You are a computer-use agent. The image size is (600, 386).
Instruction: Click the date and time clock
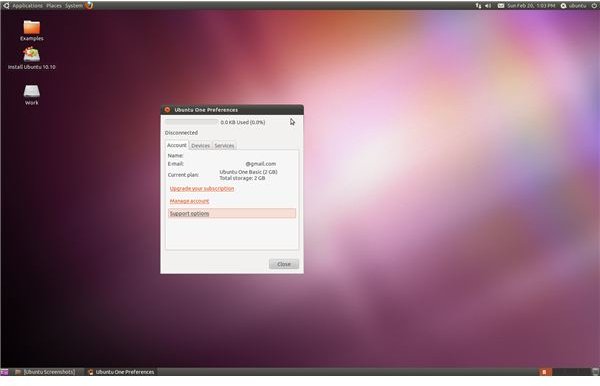531,6
